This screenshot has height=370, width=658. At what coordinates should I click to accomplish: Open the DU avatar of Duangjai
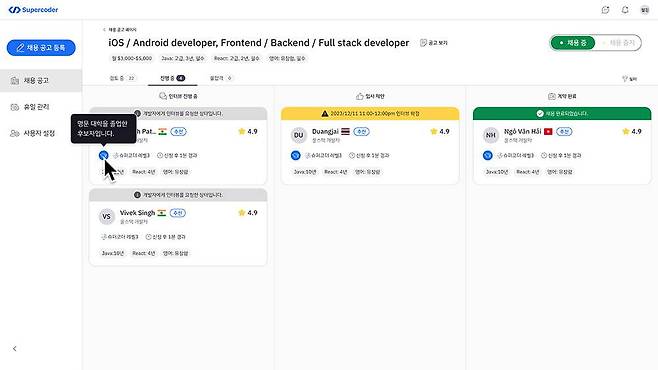tap(298, 135)
